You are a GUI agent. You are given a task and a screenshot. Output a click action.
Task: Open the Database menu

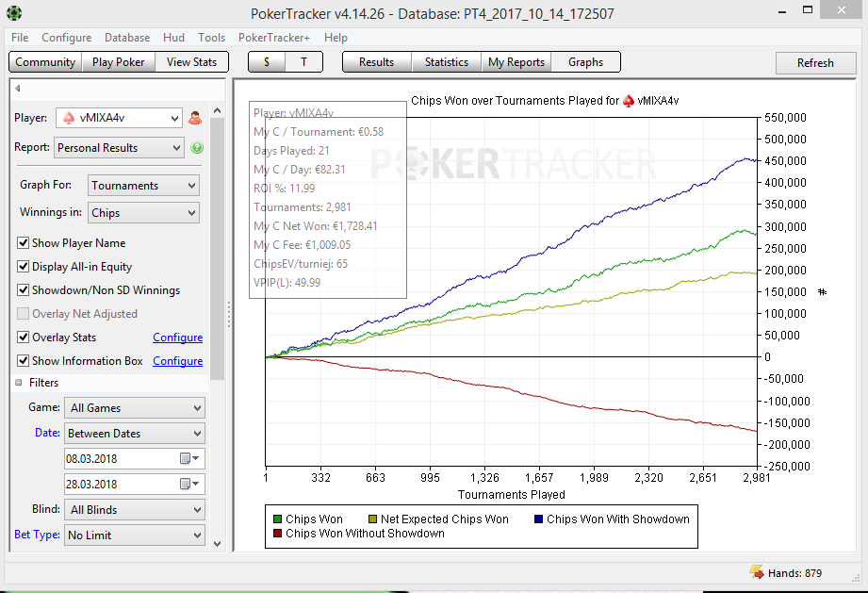click(127, 38)
